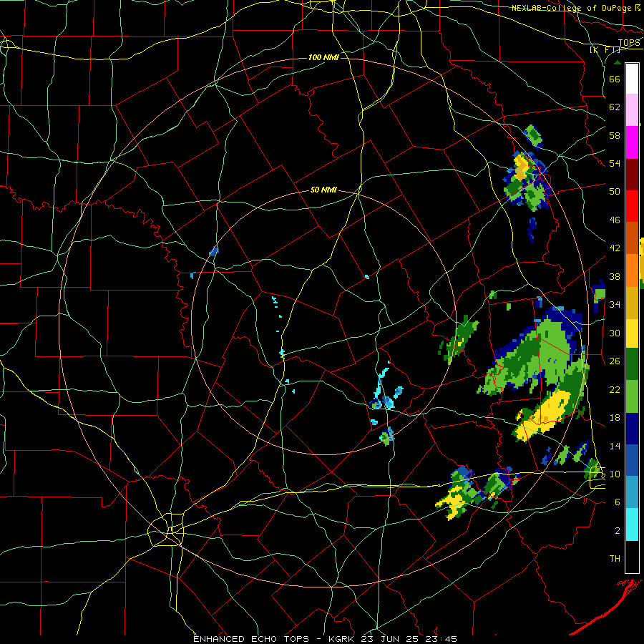Image resolution: width=644 pixels, height=644 pixels.
Task: Click the TH legend label
Action: pos(615,559)
